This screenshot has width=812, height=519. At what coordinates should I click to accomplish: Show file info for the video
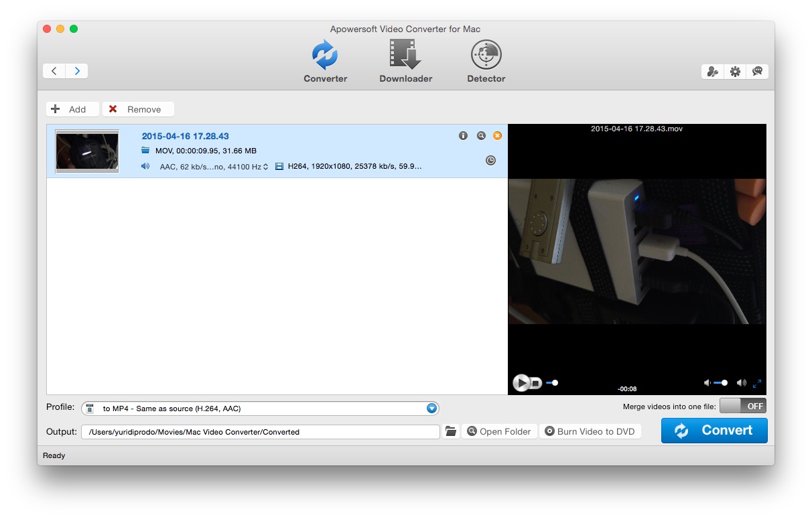(x=463, y=136)
